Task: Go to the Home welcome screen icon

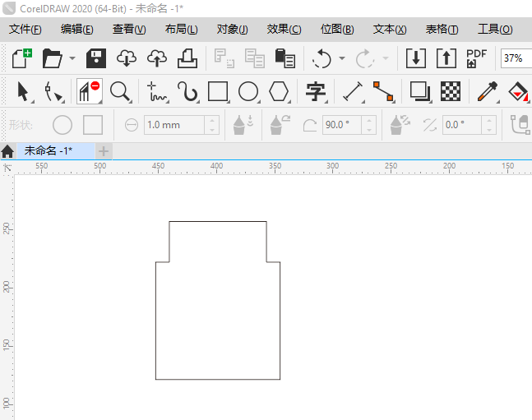Action: click(7, 151)
